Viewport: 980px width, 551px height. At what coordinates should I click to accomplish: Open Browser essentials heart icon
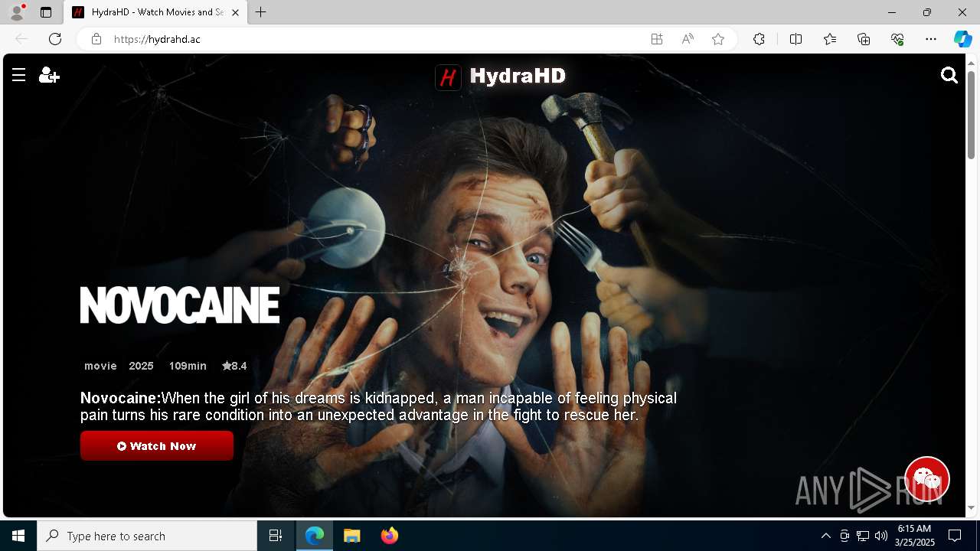(897, 39)
